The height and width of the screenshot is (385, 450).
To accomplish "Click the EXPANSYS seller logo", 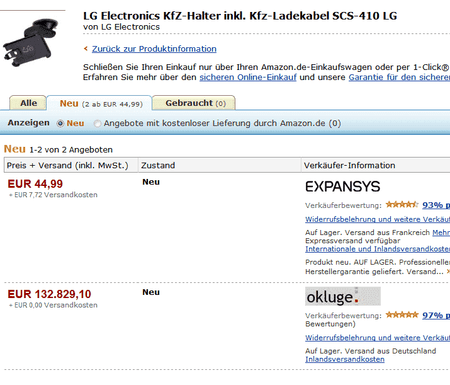I will (x=343, y=186).
